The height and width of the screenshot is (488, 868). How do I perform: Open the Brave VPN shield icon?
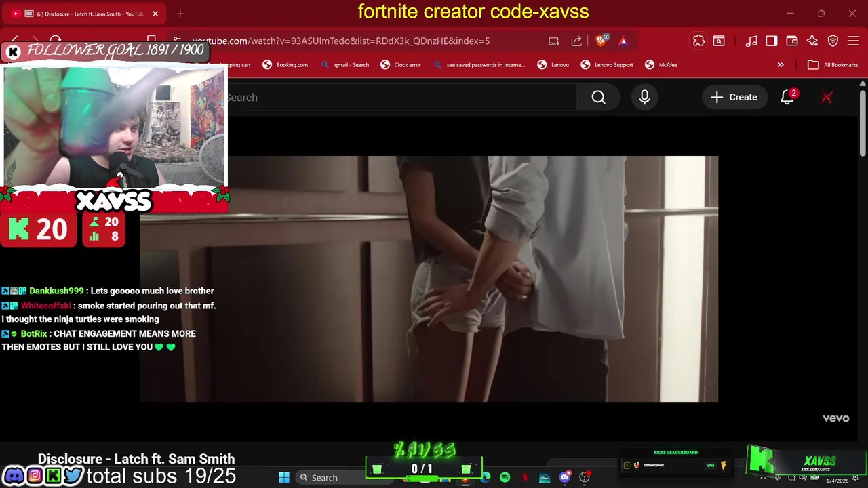833,41
